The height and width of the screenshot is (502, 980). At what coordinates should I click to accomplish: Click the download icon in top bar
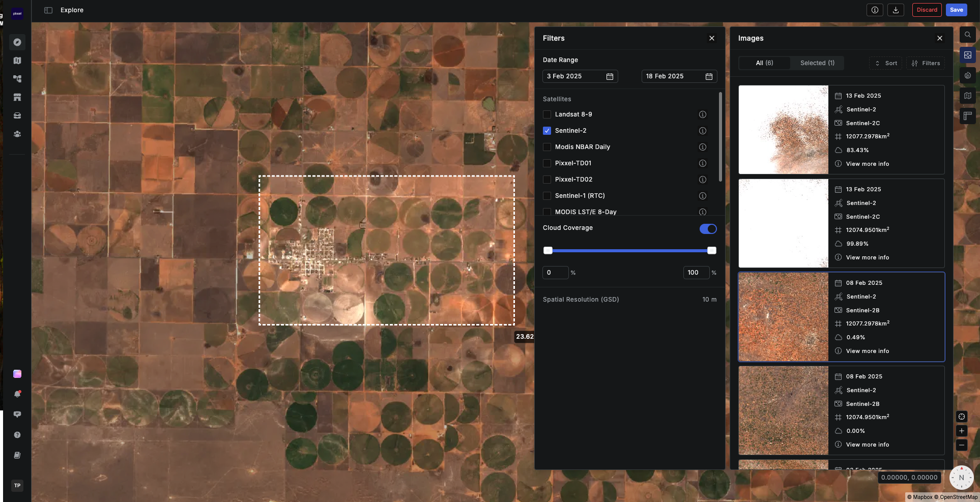[x=896, y=10]
